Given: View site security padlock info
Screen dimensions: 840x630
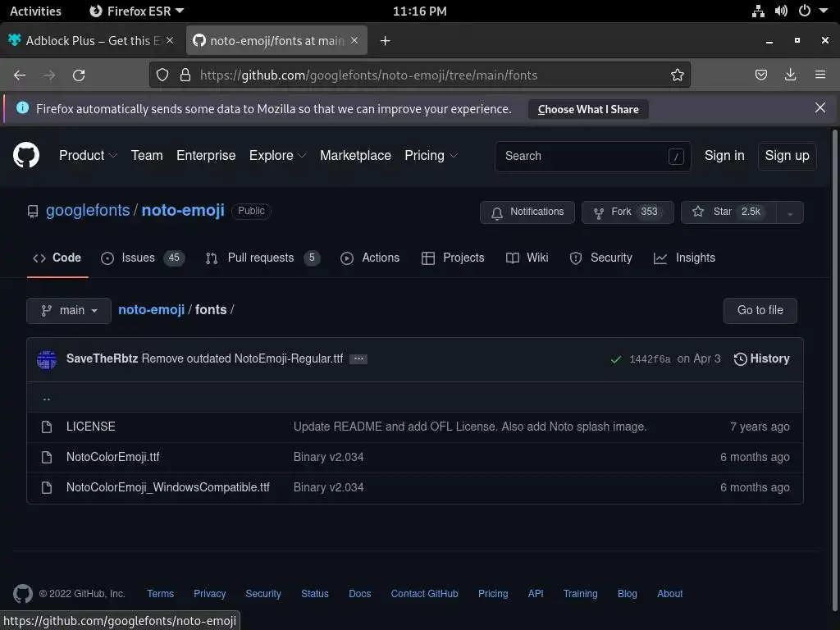Looking at the screenshot, I should (x=185, y=75).
